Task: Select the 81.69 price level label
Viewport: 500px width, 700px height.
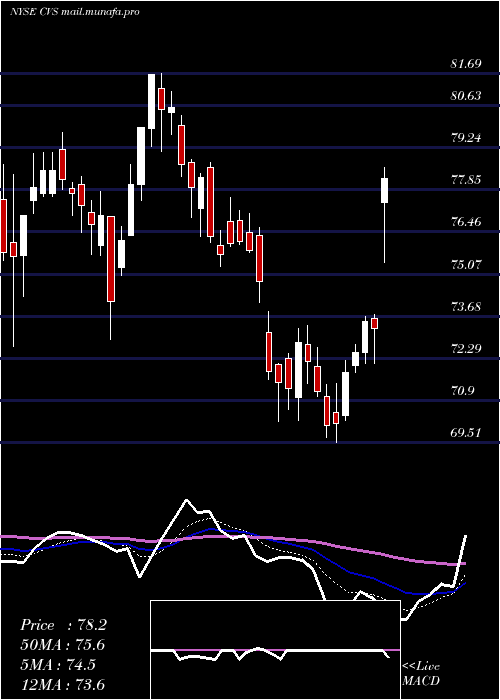Action: (x=466, y=64)
